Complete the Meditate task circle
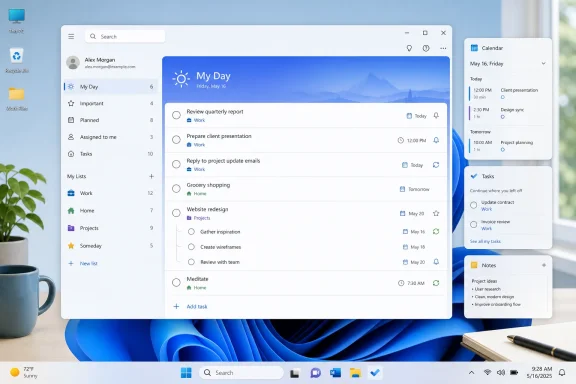Viewport: 576px width, 384px height. 176,283
